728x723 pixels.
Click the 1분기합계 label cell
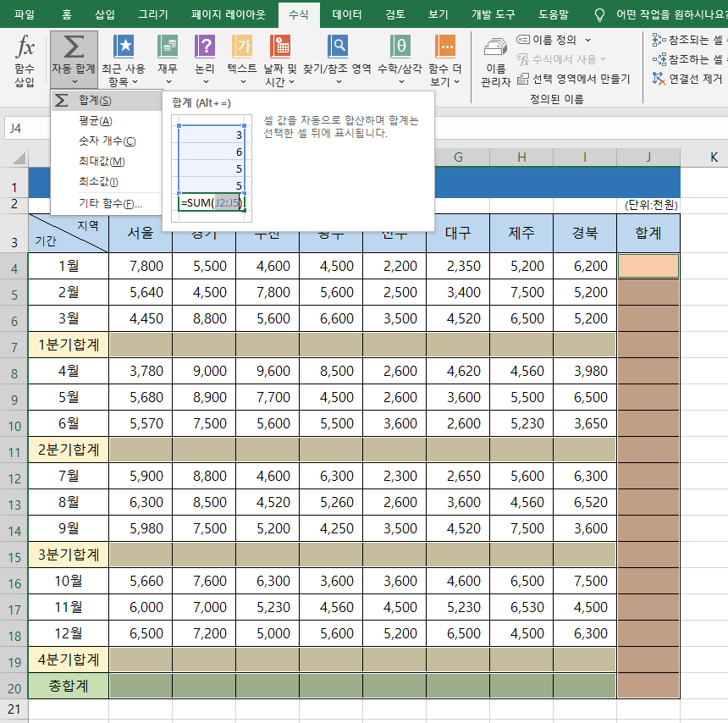coord(69,345)
